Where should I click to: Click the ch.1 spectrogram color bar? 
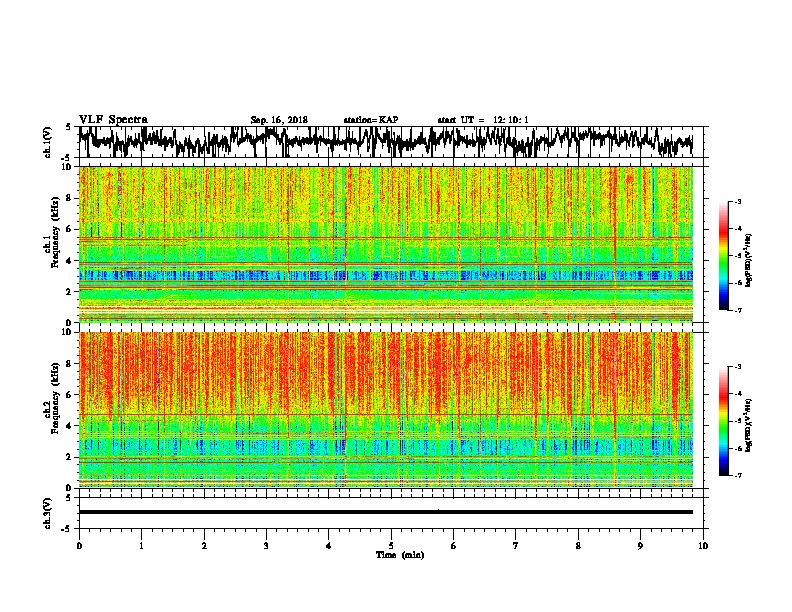[724, 256]
